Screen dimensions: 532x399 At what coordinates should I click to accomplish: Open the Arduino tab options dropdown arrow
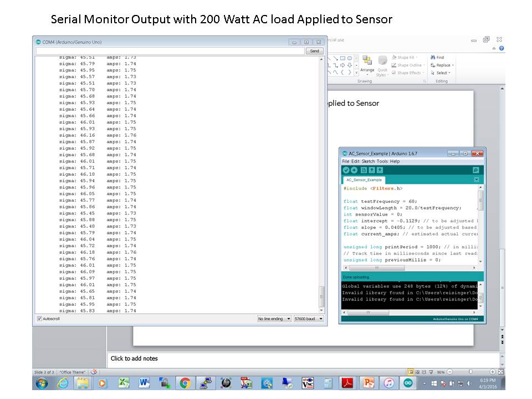pyautogui.click(x=477, y=180)
